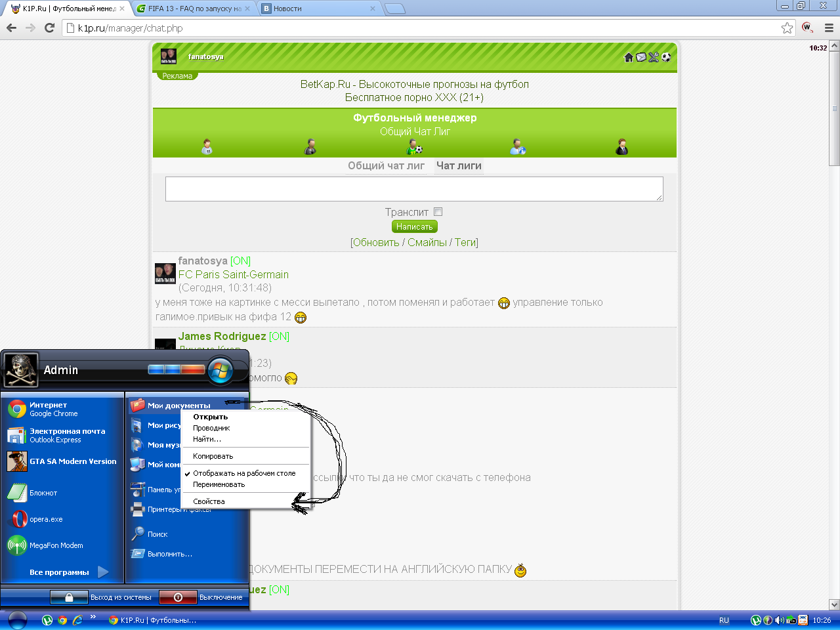This screenshot has width=840, height=630.
Task: Expand Все программы arrow
Action: click(x=103, y=572)
